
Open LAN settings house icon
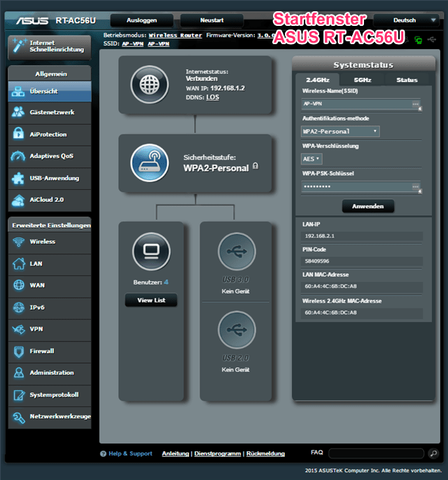[x=19, y=263]
